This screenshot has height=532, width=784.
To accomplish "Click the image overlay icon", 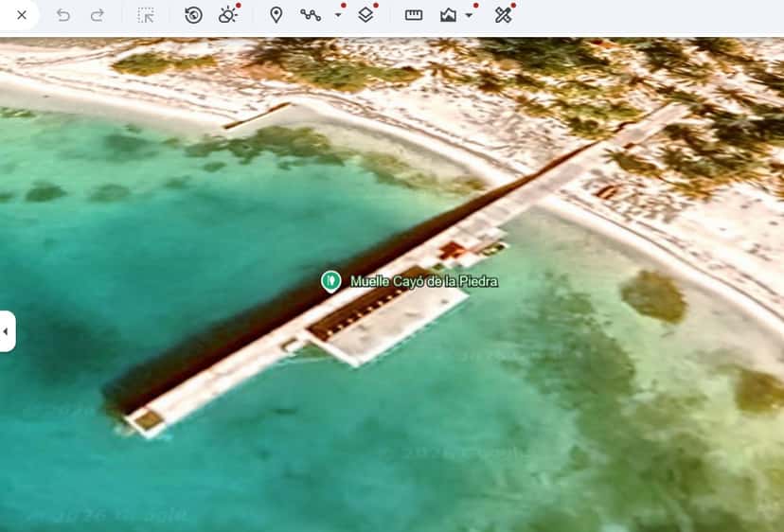I will tap(448, 15).
